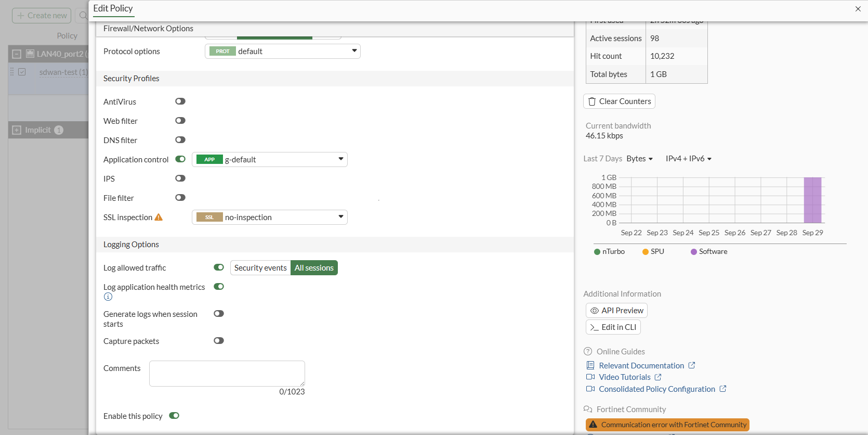
Task: Click external-link icon beside Video Tutorials
Action: click(658, 377)
